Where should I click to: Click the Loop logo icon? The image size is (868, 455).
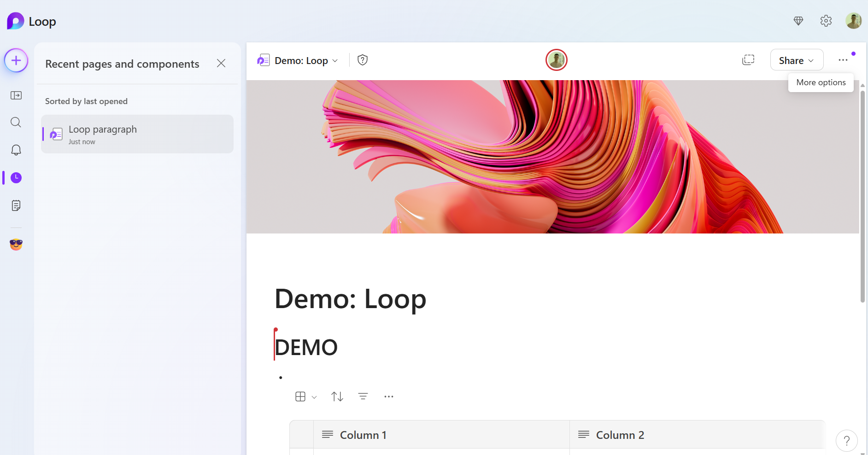(15, 21)
